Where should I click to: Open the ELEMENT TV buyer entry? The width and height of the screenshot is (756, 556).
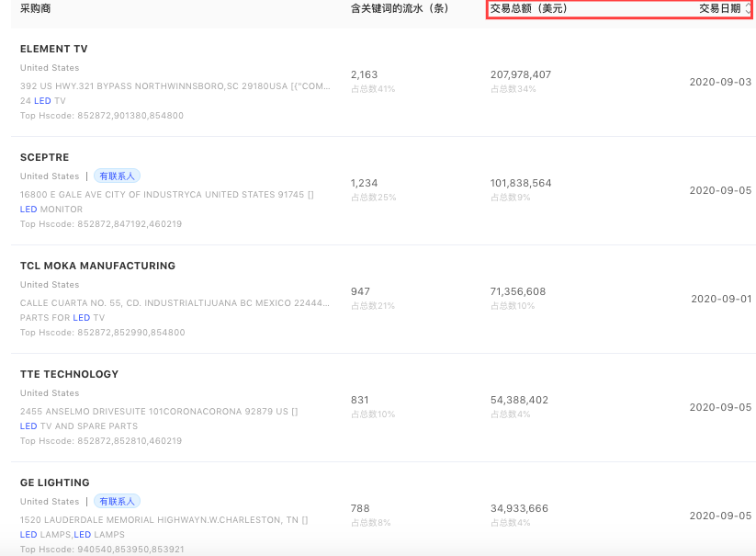click(x=54, y=49)
